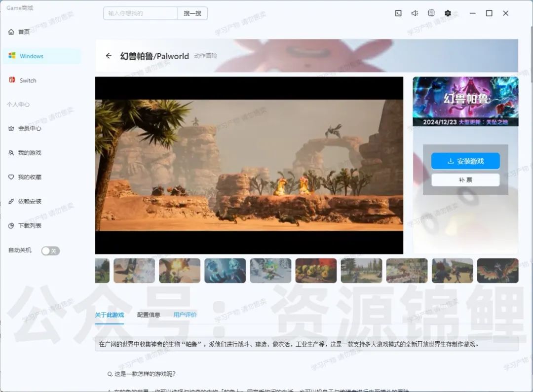The width and height of the screenshot is (533, 392).
Task: Open the terminal console icon in top bar
Action: pyautogui.click(x=398, y=13)
